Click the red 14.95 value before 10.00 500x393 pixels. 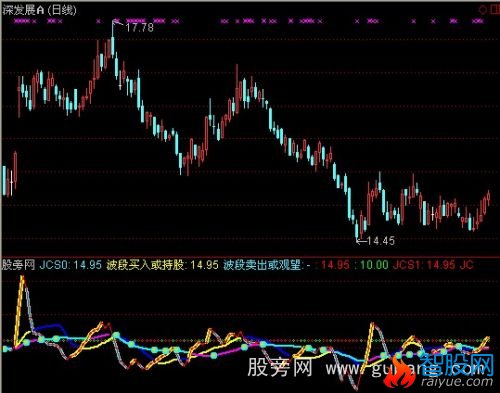point(335,265)
